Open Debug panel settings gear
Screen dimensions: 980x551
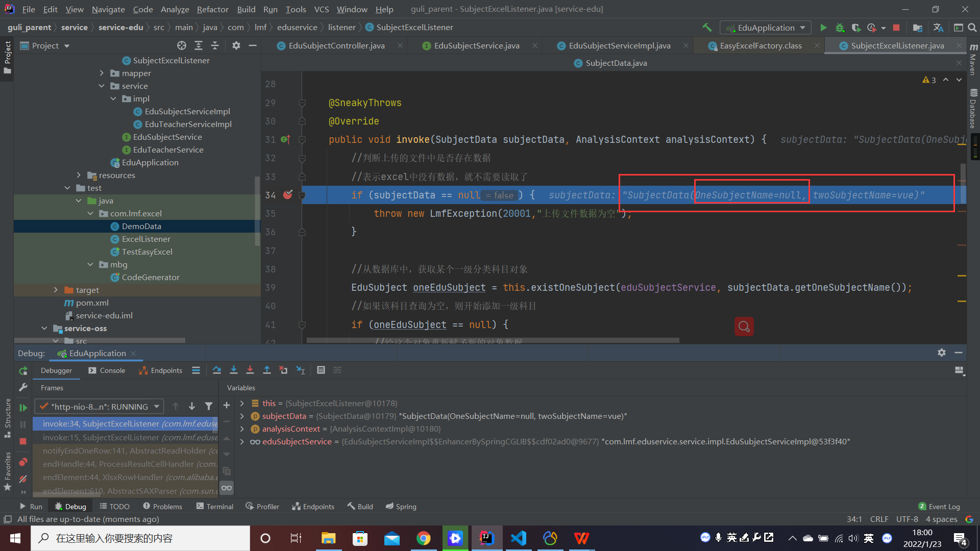point(942,353)
